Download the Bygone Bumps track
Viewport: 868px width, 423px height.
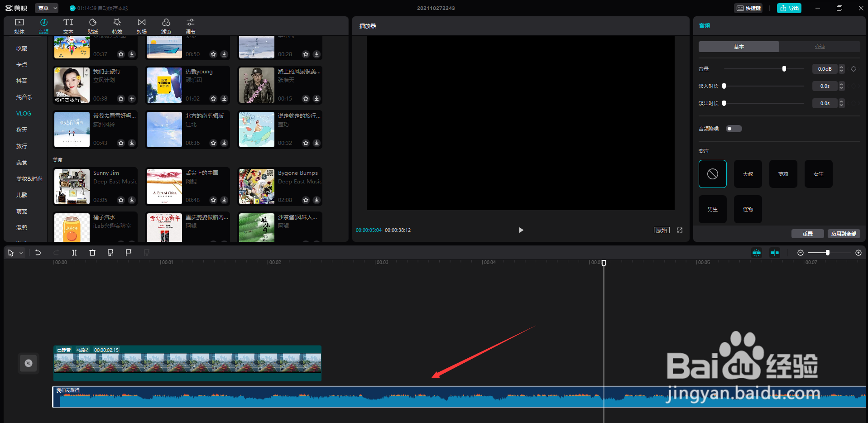click(x=317, y=200)
